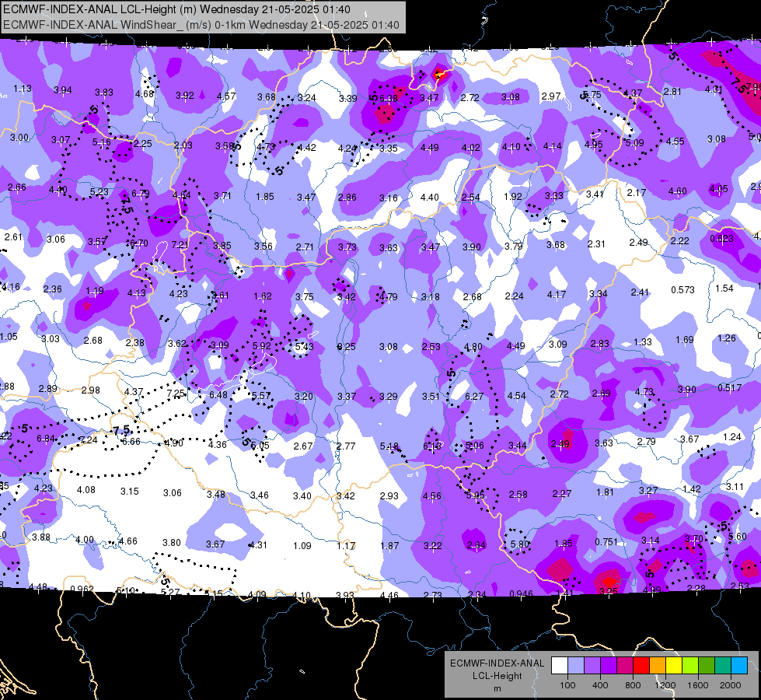Click the LCL-Height text in legend box
The height and width of the screenshot is (700, 761).
497,676
